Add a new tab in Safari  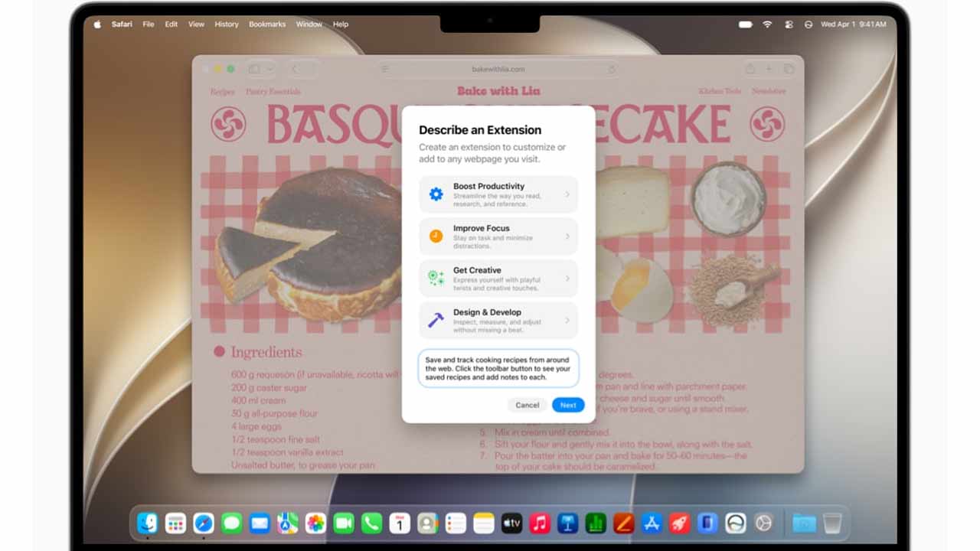click(x=769, y=69)
